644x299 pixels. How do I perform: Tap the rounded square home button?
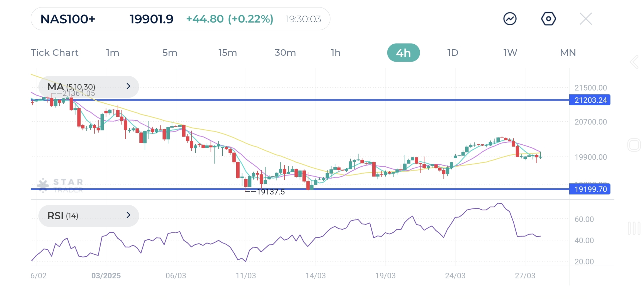[634, 145]
